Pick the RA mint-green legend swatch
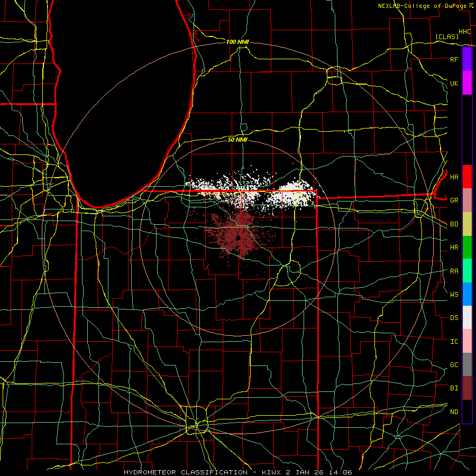 (x=467, y=271)
